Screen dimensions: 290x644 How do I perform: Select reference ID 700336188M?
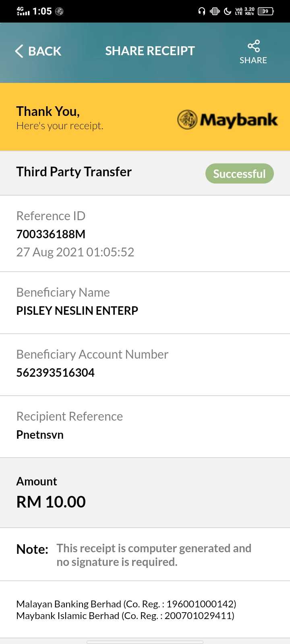coord(51,234)
